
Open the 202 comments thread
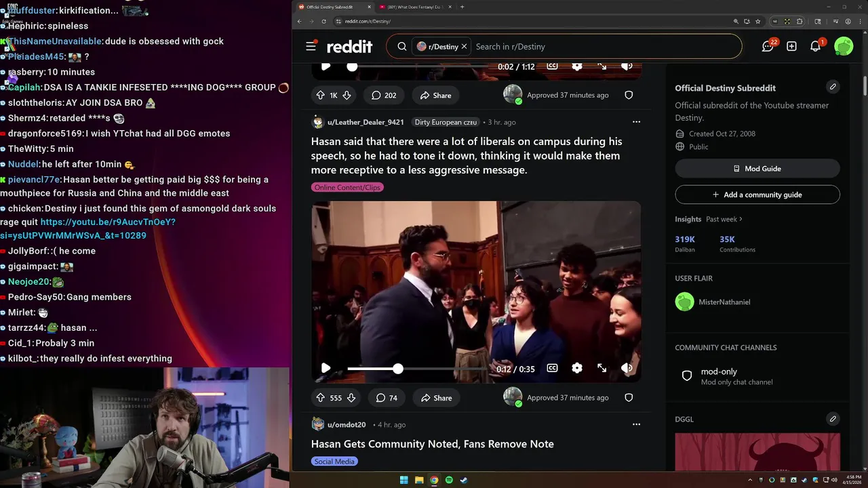384,96
